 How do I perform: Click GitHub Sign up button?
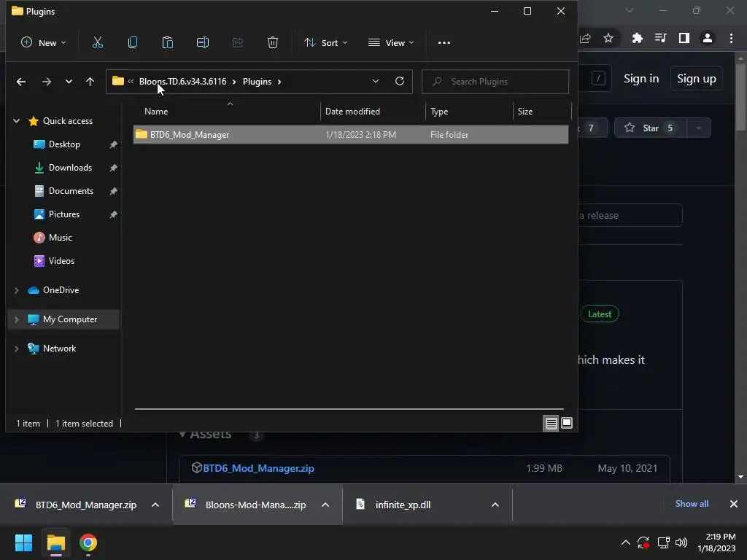click(x=697, y=79)
